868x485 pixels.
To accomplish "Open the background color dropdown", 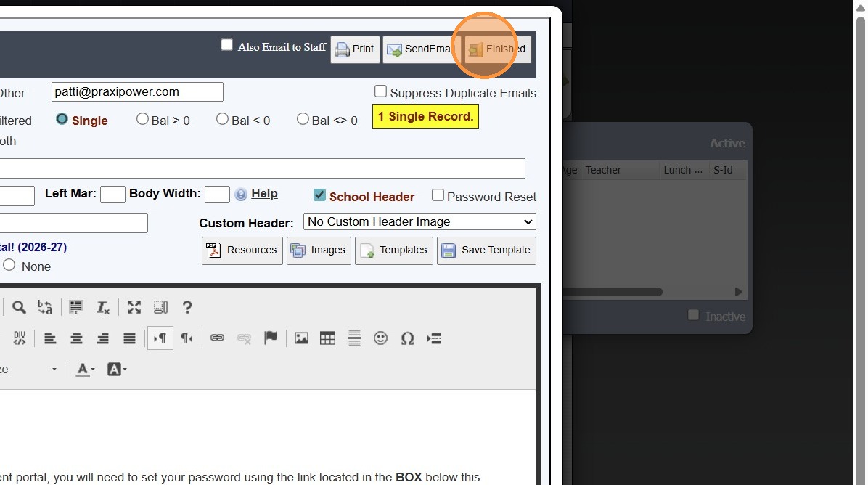I will click(x=117, y=370).
